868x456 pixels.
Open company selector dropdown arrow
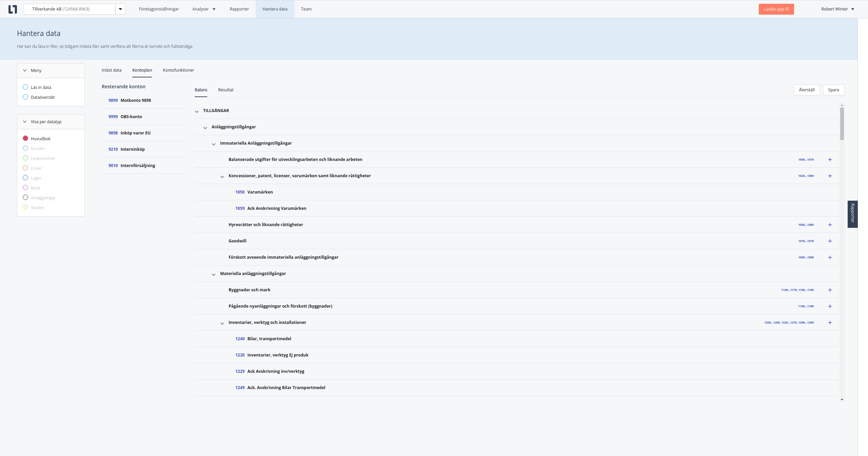click(x=120, y=9)
